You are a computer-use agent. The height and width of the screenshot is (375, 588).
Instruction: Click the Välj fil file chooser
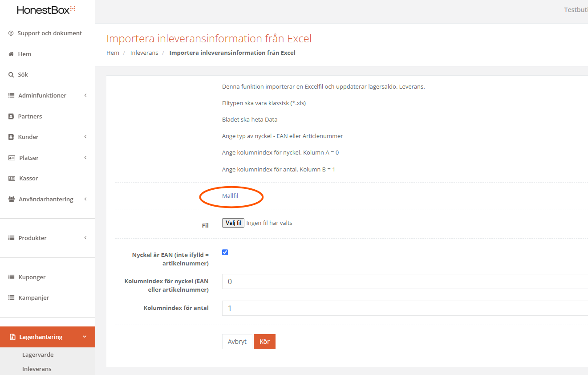(233, 223)
